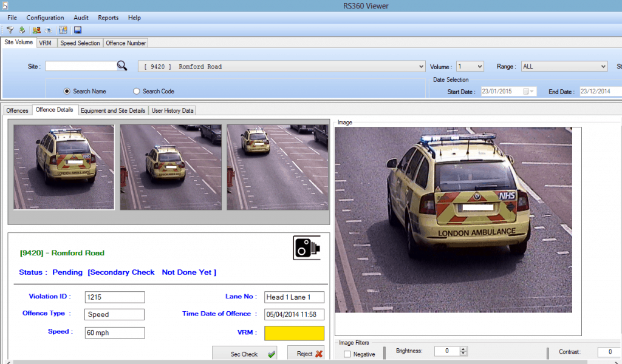Open the users management toolbar icon

36,30
